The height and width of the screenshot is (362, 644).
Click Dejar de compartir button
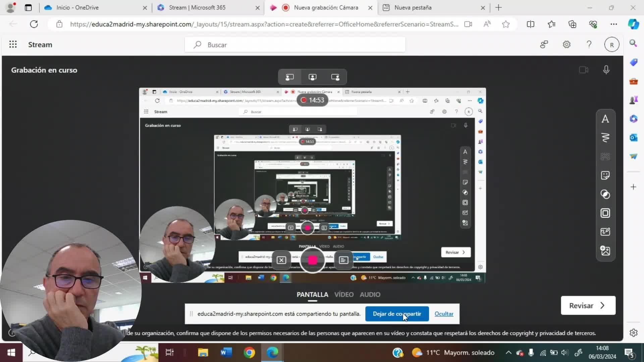click(397, 314)
